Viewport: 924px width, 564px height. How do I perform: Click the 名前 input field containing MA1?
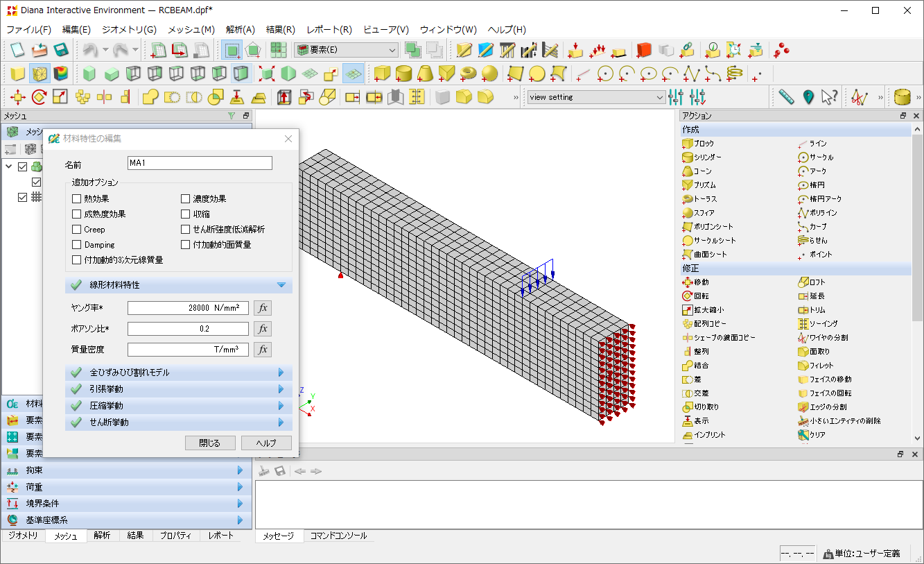pyautogui.click(x=200, y=163)
